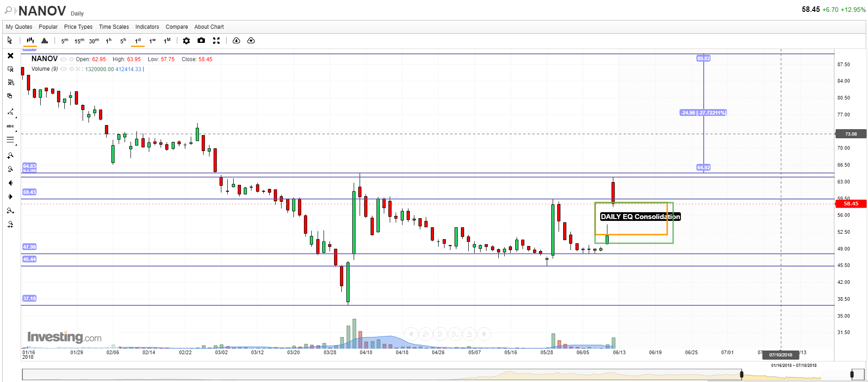868x382 pixels.
Task: Select the 15 minute interval
Action: click(79, 41)
